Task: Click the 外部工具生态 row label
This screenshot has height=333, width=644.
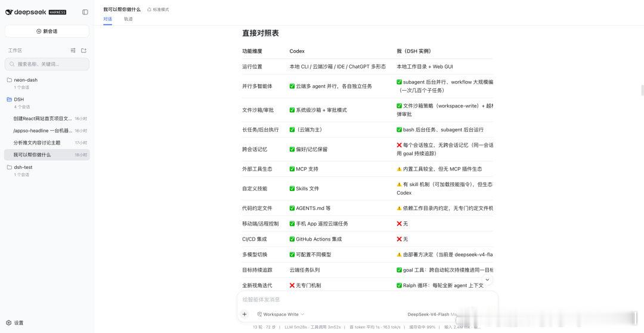Action: pyautogui.click(x=257, y=169)
